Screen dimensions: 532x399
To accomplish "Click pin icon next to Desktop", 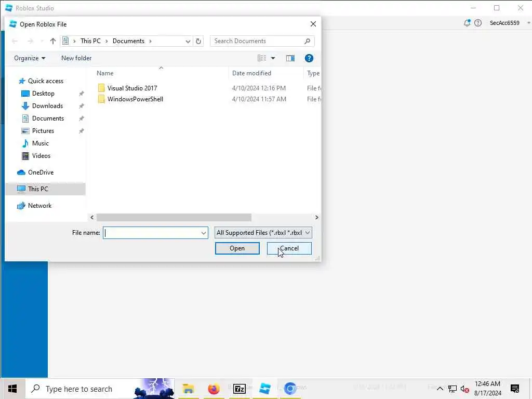I will point(81,94).
